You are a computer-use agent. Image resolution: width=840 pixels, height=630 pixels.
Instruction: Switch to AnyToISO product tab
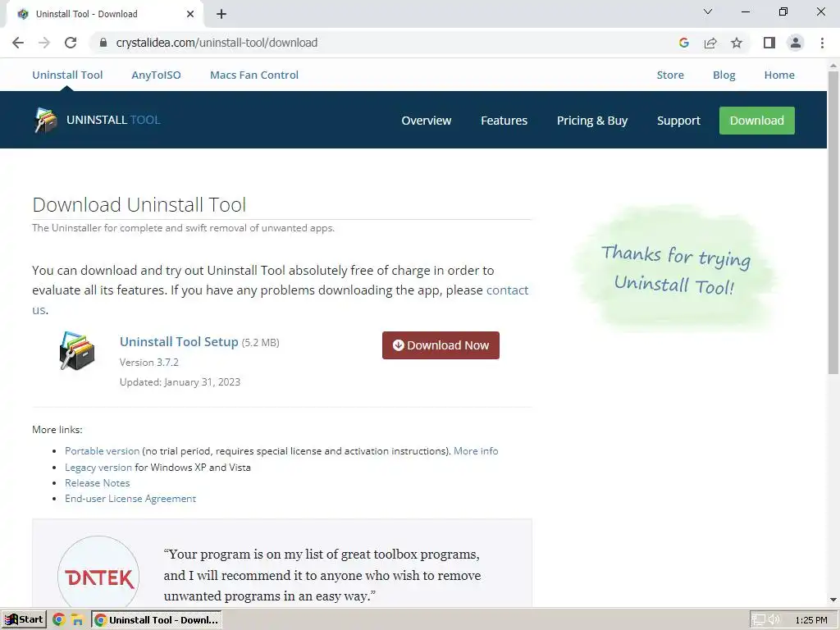click(157, 75)
